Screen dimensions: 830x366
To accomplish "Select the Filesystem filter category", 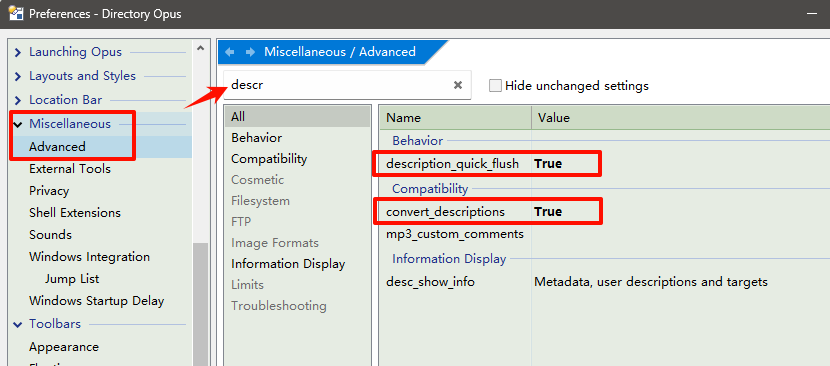I will 260,201.
